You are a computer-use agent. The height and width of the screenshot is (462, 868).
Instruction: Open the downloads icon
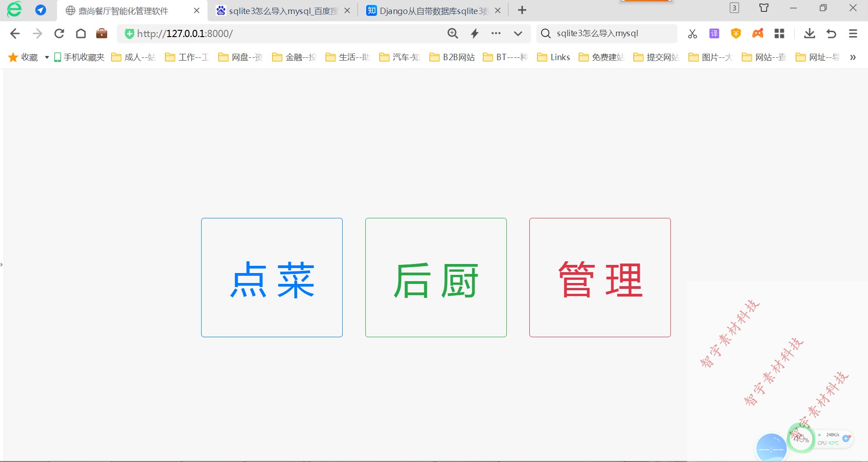810,33
